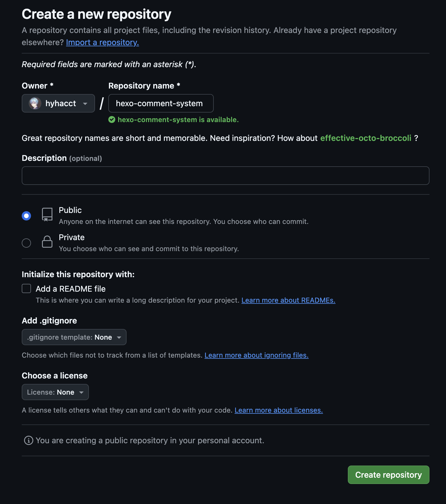Enable the Add a README file checkbox
This screenshot has height=504, width=446.
26,288
